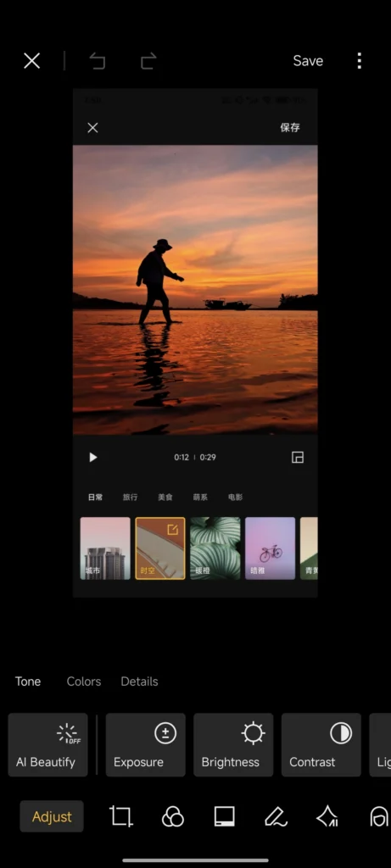
Task: Switch to the Colors tab
Action: [84, 682]
